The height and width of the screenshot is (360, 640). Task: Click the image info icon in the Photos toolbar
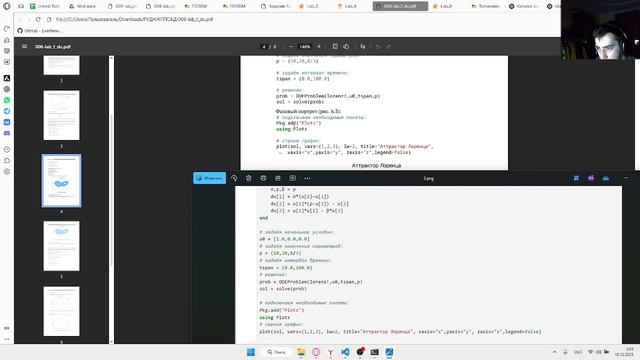point(293,178)
